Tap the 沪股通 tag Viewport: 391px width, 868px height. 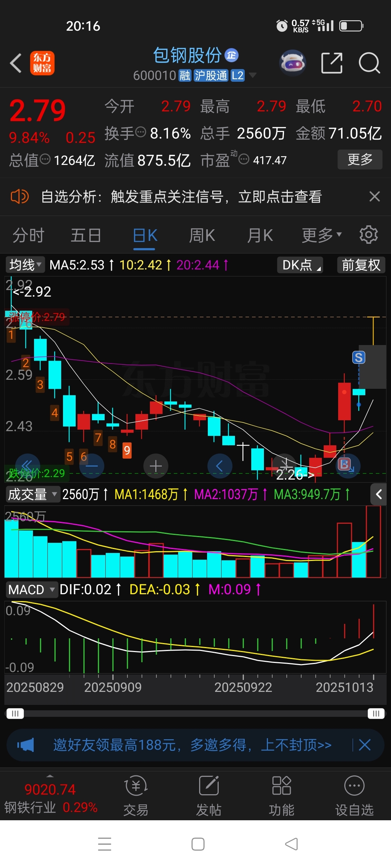[211, 76]
